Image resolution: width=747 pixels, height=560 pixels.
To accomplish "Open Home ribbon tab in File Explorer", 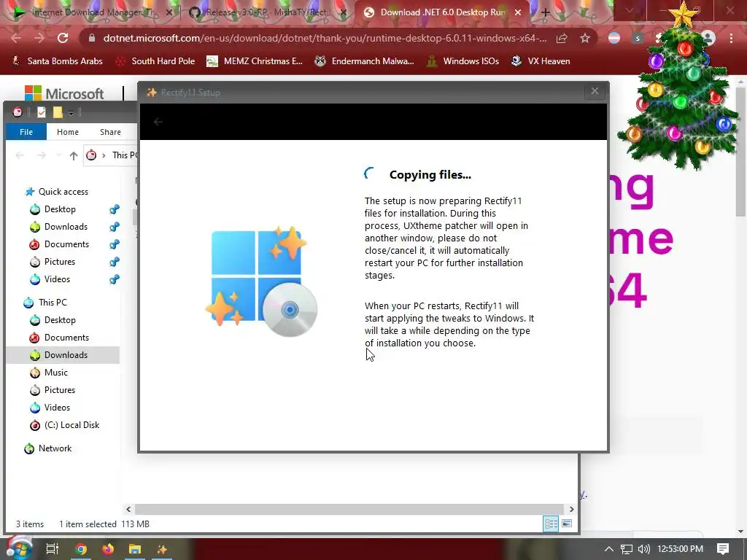I will pyautogui.click(x=68, y=132).
